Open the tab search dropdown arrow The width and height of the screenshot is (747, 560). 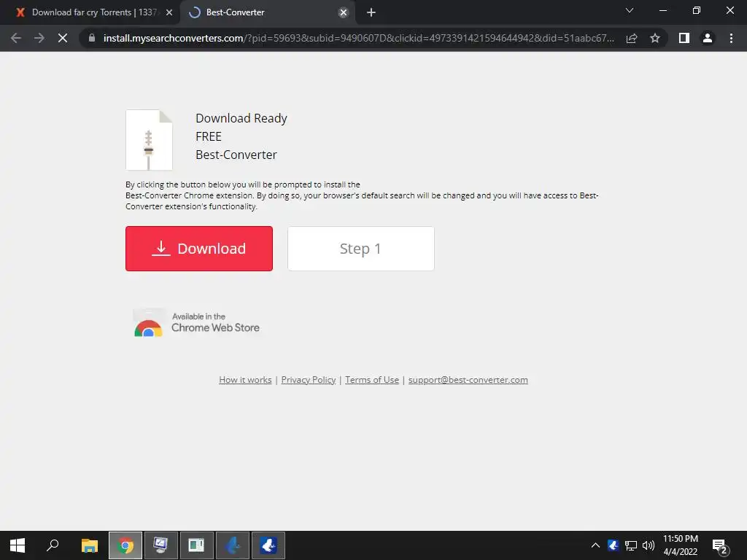click(x=630, y=10)
